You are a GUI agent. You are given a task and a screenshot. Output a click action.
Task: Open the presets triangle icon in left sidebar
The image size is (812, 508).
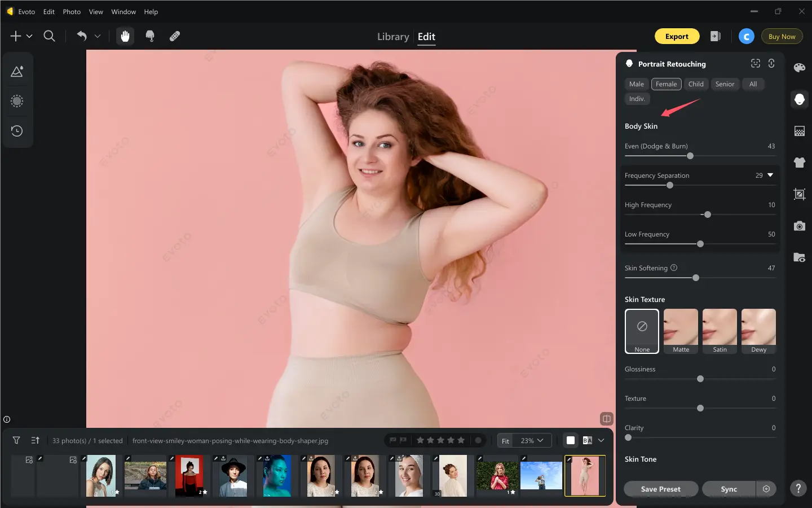pos(17,72)
